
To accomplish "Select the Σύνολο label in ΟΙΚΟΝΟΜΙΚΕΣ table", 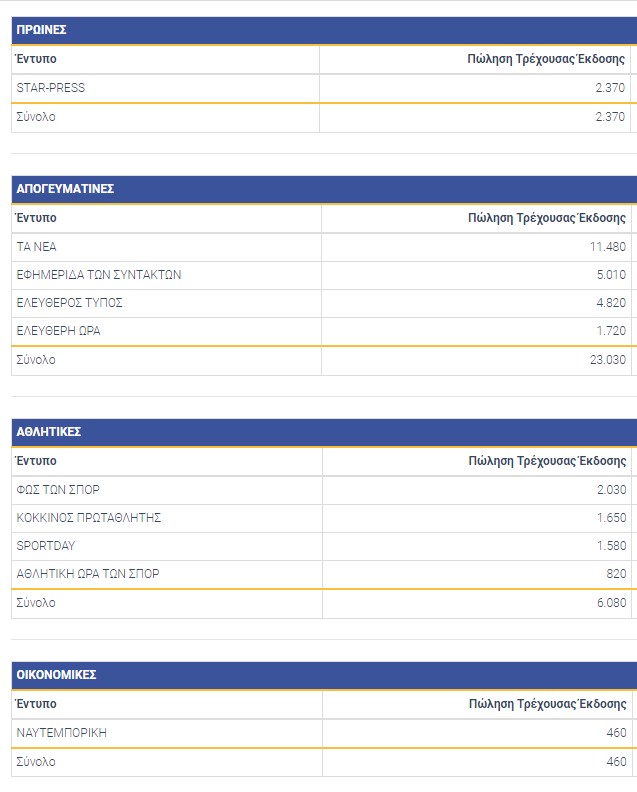I will click(36, 762).
